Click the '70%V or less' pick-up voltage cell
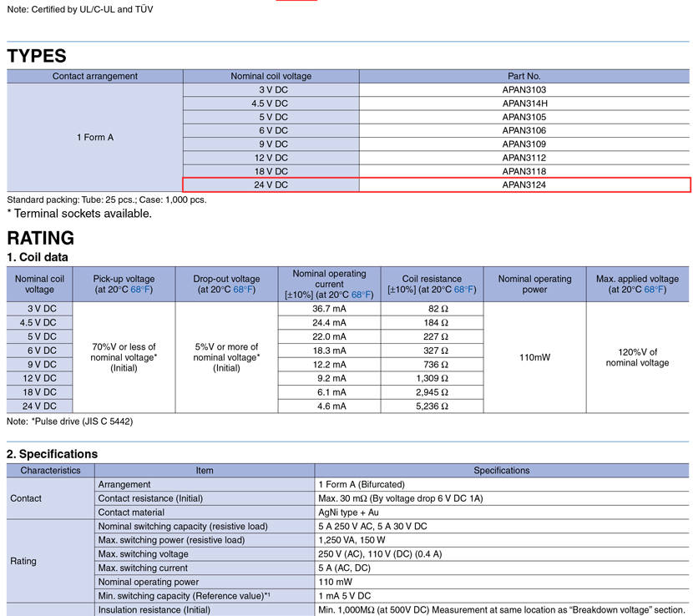The width and height of the screenshot is (693, 616). (x=124, y=357)
